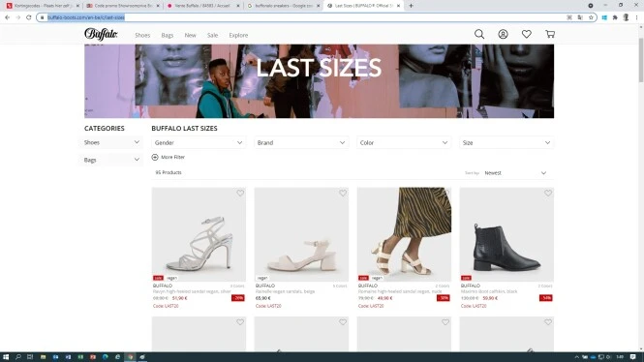Click the Buffalo logo

(x=101, y=34)
